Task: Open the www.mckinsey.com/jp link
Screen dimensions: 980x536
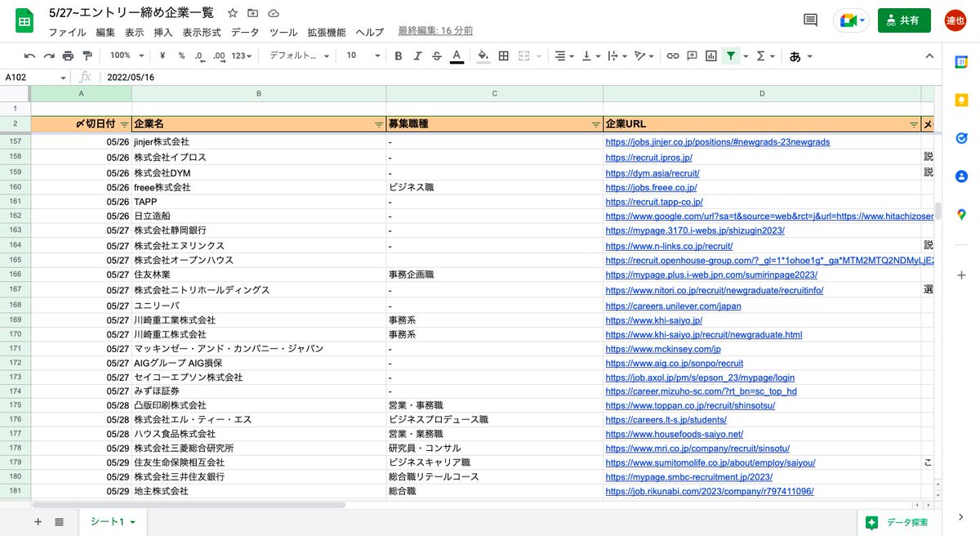Action: (x=663, y=349)
